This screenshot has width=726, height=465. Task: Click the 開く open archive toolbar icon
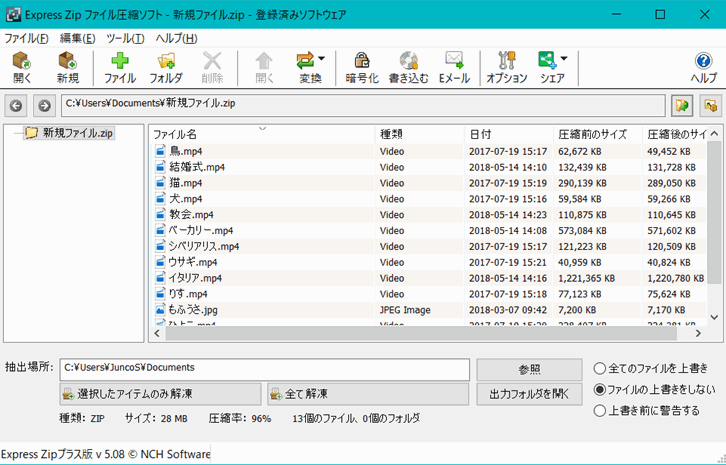(x=22, y=68)
